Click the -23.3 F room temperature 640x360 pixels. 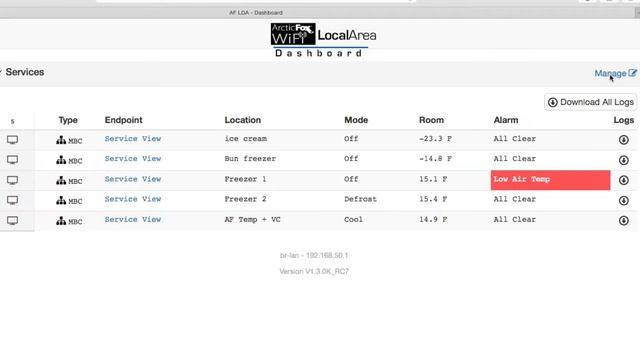click(435, 139)
